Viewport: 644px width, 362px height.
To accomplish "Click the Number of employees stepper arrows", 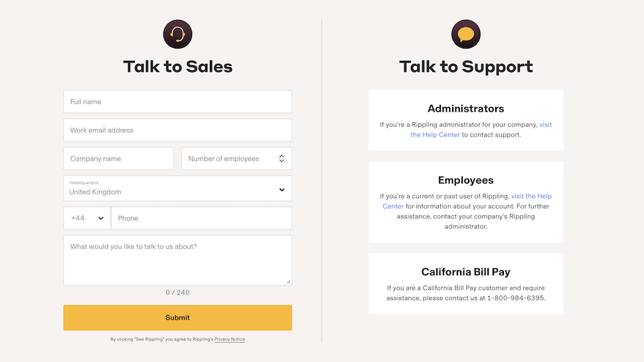I will (282, 159).
